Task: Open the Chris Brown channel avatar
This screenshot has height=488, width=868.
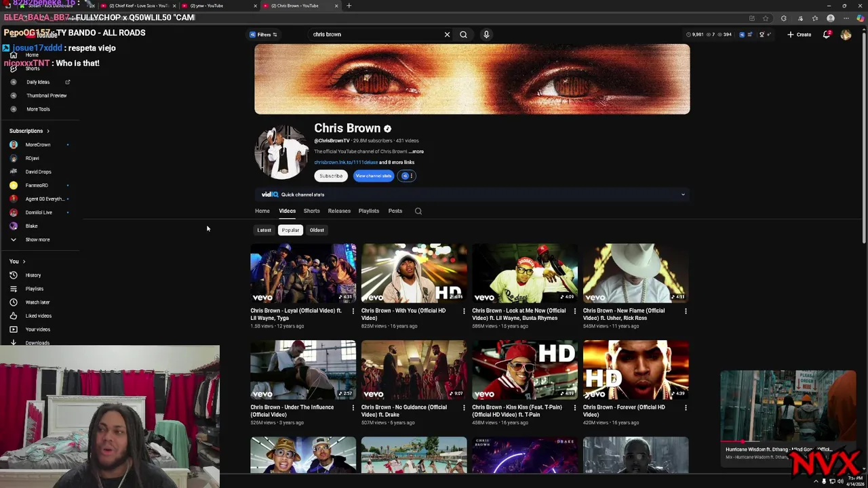Action: click(x=281, y=152)
